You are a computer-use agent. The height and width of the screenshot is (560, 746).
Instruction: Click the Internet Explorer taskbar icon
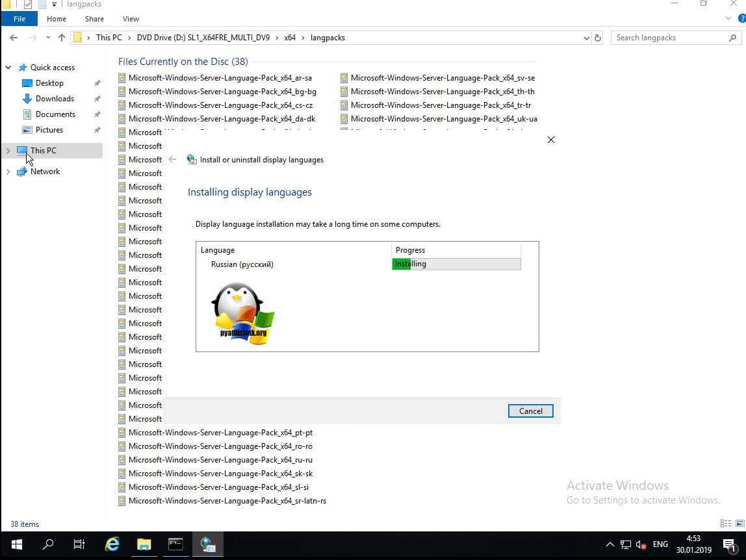pyautogui.click(x=112, y=544)
